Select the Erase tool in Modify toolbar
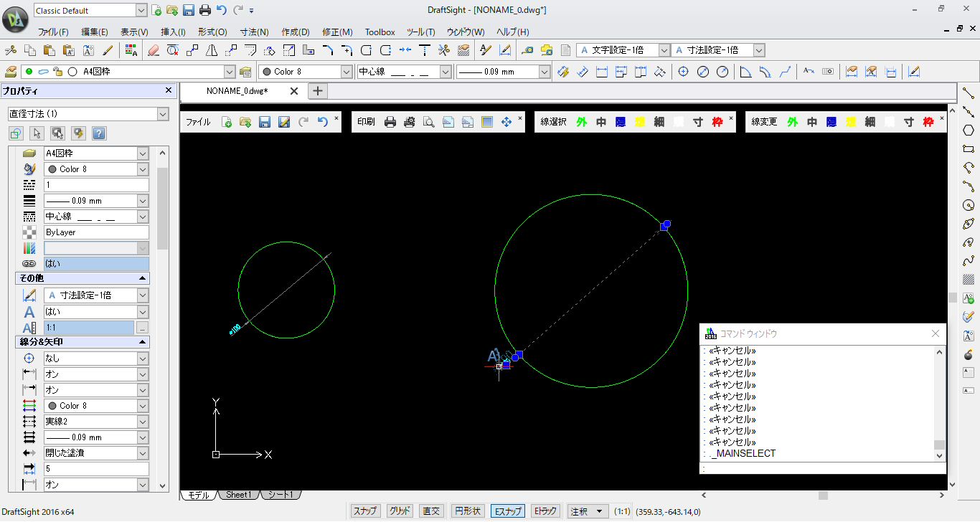Image resolution: width=980 pixels, height=522 pixels. click(x=153, y=50)
